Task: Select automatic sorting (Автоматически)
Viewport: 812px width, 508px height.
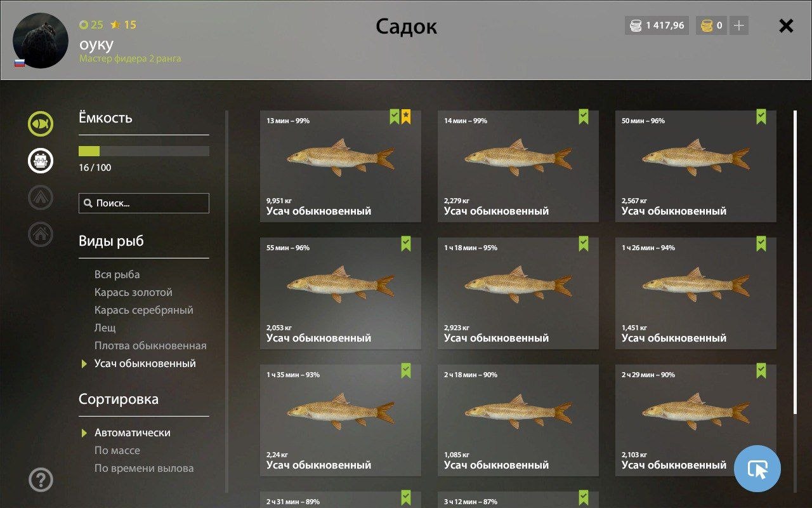Action: tap(133, 432)
